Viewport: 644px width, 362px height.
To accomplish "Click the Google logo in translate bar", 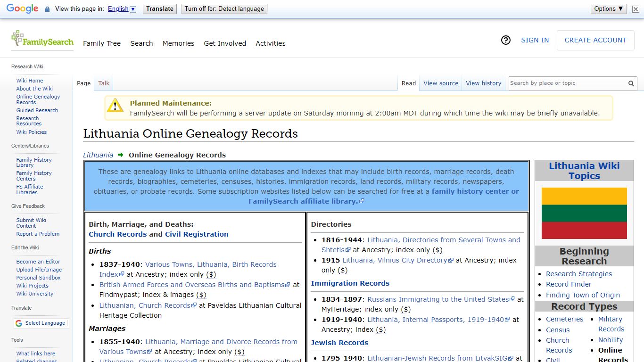I will coord(22,9).
